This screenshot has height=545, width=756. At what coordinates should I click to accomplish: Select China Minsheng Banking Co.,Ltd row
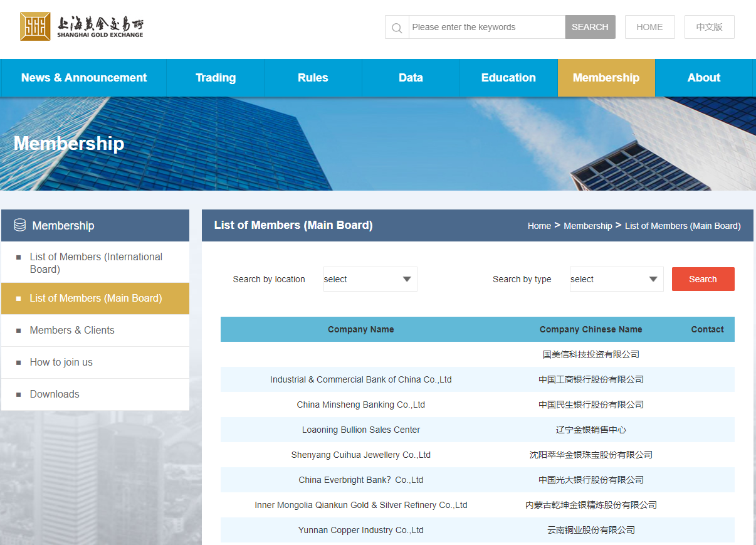point(478,405)
